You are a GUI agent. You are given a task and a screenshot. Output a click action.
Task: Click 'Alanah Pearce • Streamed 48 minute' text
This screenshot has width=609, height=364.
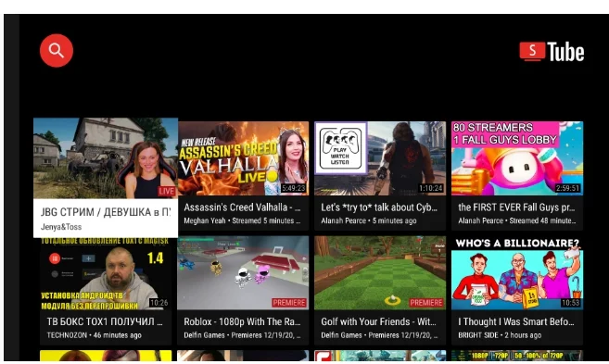tap(517, 220)
